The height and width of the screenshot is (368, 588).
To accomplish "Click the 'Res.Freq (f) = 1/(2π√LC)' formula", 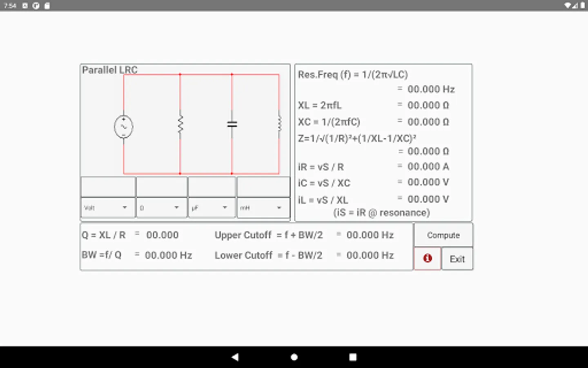I will (x=353, y=75).
